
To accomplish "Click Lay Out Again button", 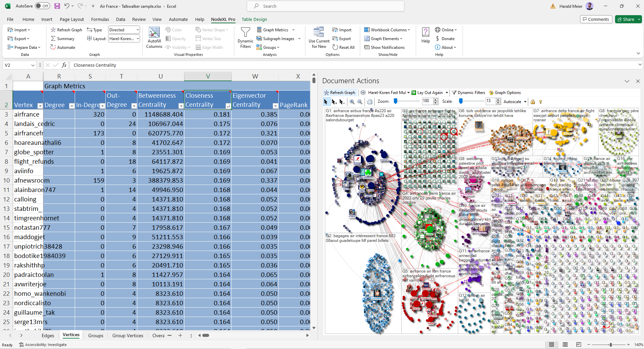I will pos(430,93).
